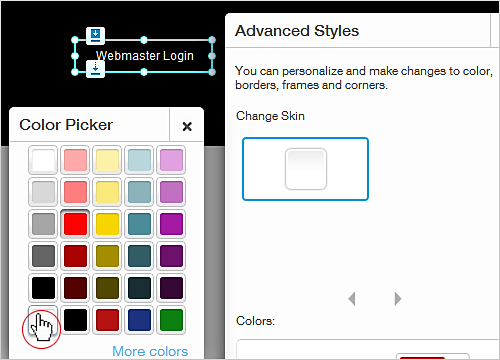Open the More colors link
Screen dimensions: 500x360
pyautogui.click(x=150, y=351)
